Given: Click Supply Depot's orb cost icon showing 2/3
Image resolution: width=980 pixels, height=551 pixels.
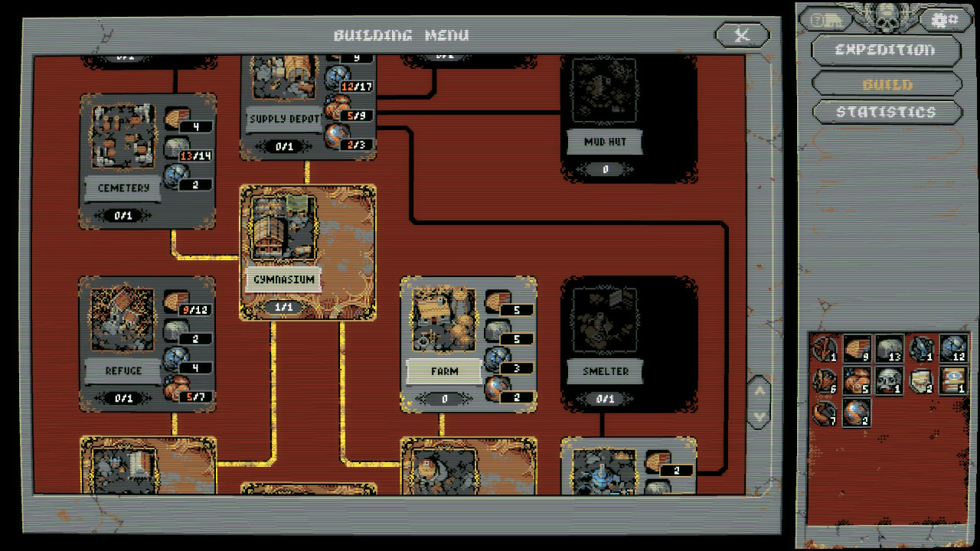Looking at the screenshot, I should click(x=338, y=136).
